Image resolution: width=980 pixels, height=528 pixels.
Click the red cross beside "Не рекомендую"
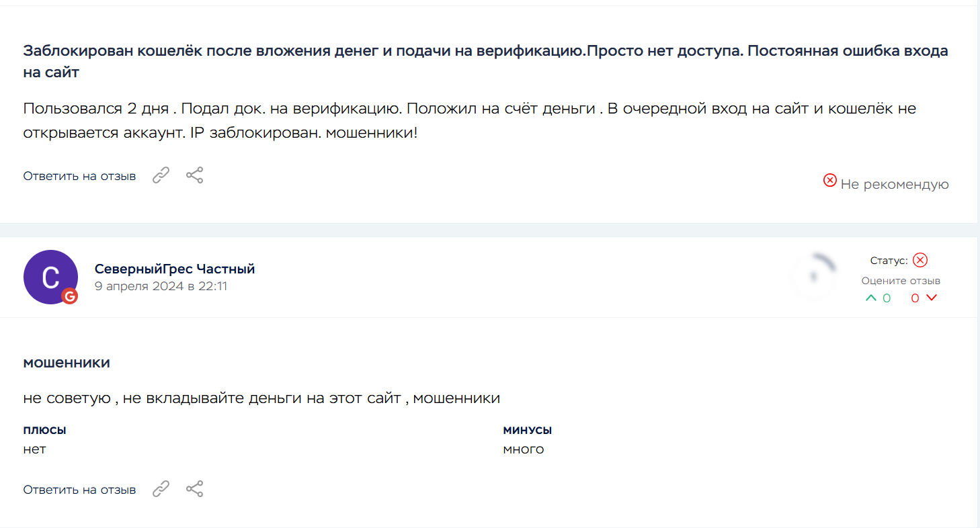(830, 181)
